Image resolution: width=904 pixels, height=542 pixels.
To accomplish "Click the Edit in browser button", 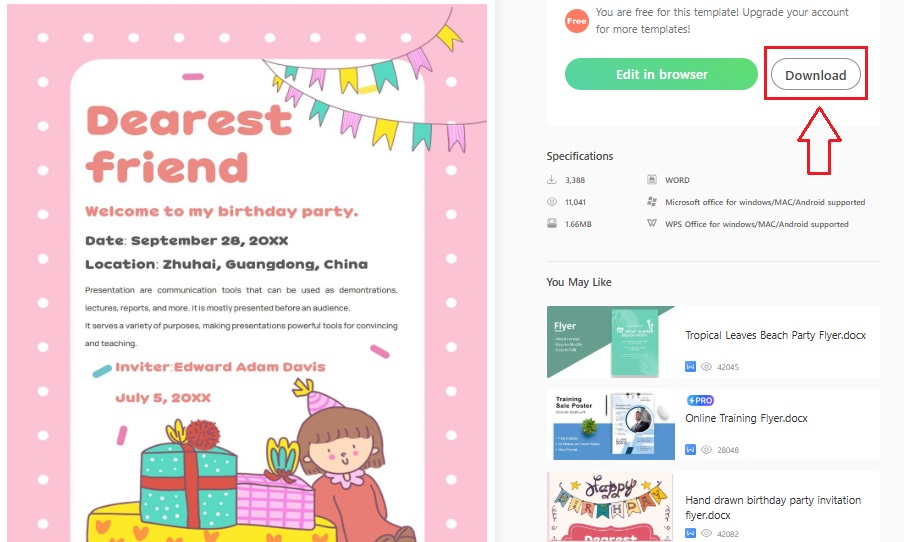I will tap(661, 74).
